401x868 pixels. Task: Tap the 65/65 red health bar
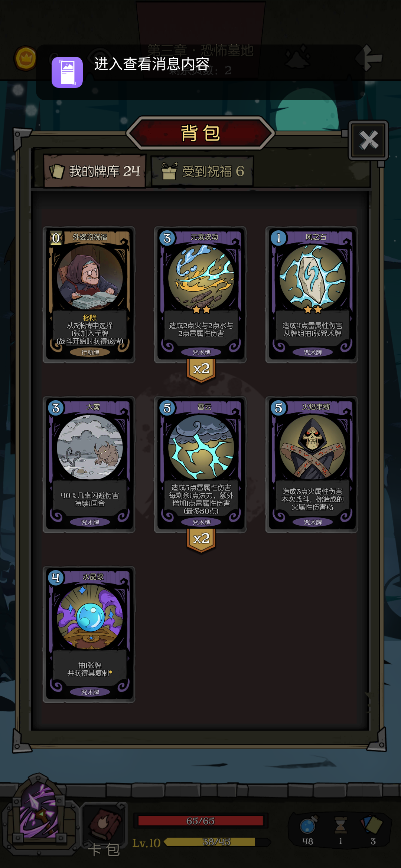(200, 821)
